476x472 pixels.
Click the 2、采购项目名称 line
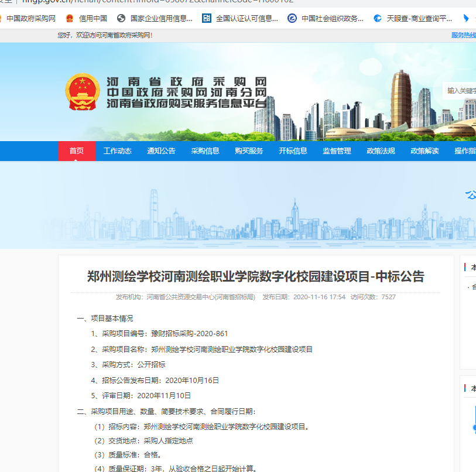point(201,350)
